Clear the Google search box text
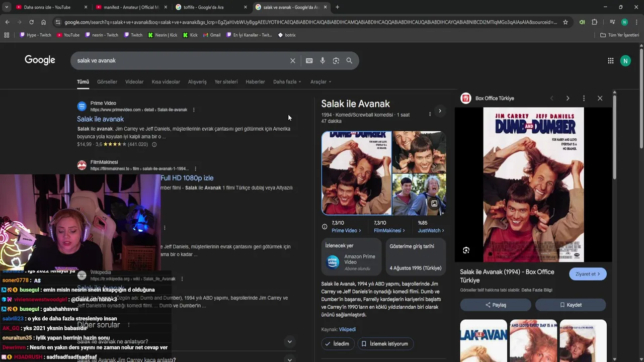Screen dimensions: 644x362 [x=293, y=61]
